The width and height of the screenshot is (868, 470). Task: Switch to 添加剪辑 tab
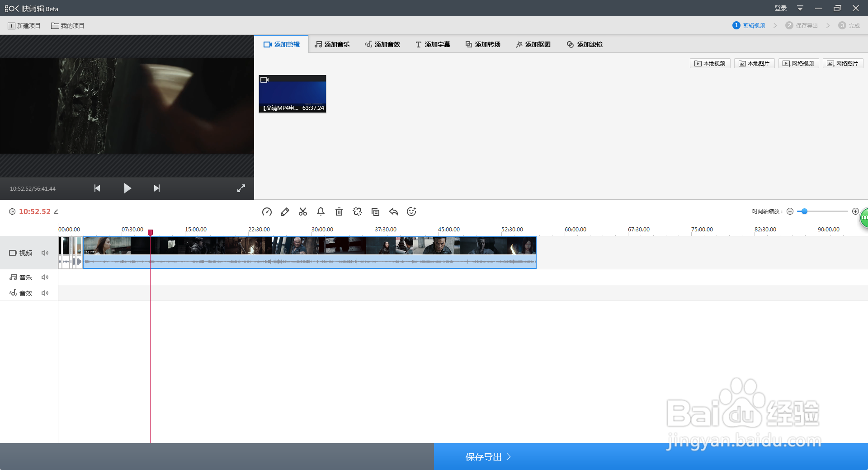point(282,44)
